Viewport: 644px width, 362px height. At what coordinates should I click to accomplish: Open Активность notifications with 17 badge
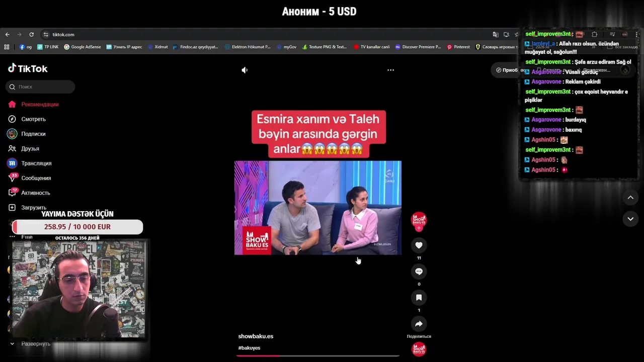(29, 193)
